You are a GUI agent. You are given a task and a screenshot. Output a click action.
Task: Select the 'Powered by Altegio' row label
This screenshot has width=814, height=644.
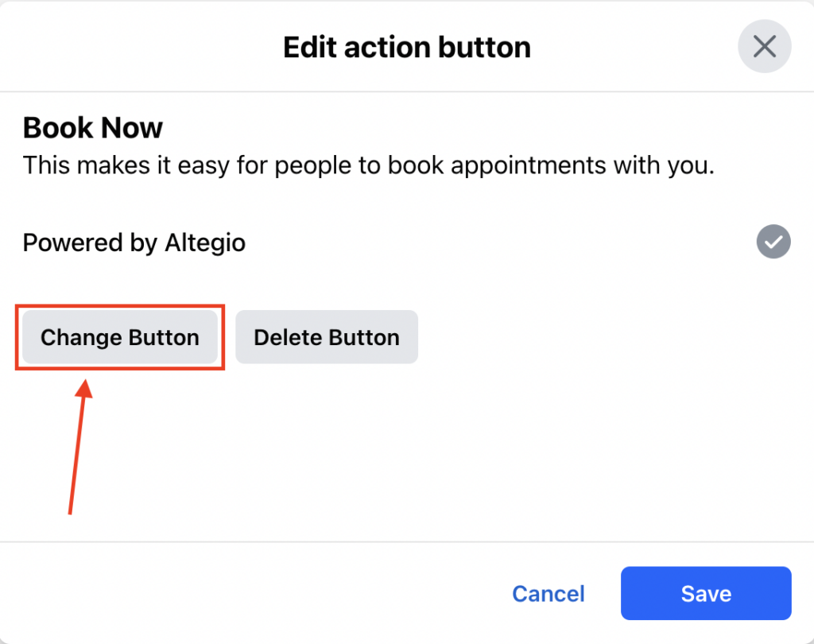coord(134,242)
